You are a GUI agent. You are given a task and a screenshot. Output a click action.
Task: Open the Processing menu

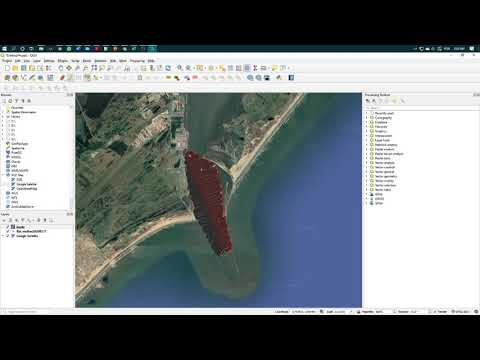click(137, 61)
